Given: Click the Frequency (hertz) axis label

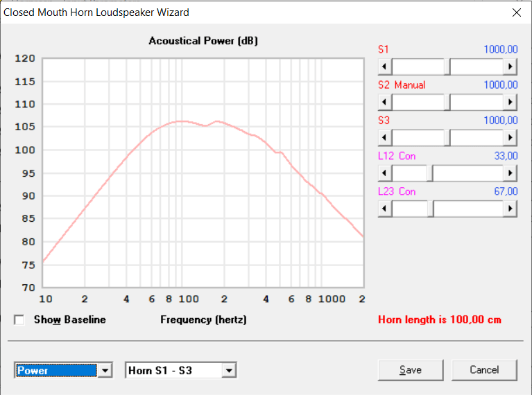Looking at the screenshot, I should (203, 319).
